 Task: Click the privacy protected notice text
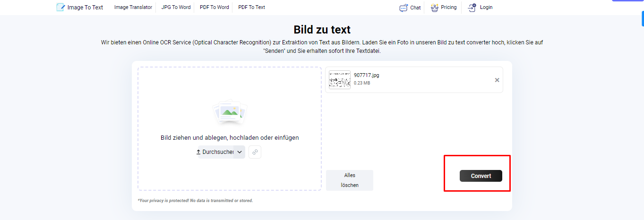[x=195, y=201]
